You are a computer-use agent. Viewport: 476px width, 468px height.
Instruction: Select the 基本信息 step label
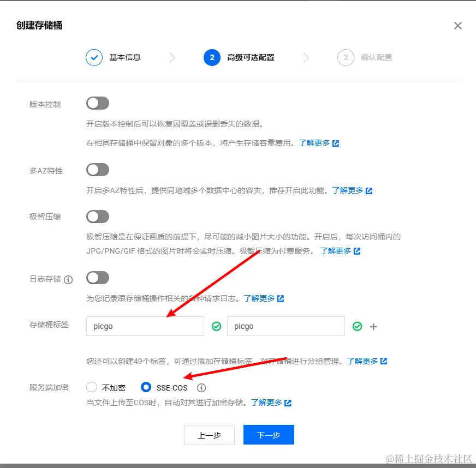pyautogui.click(x=125, y=57)
